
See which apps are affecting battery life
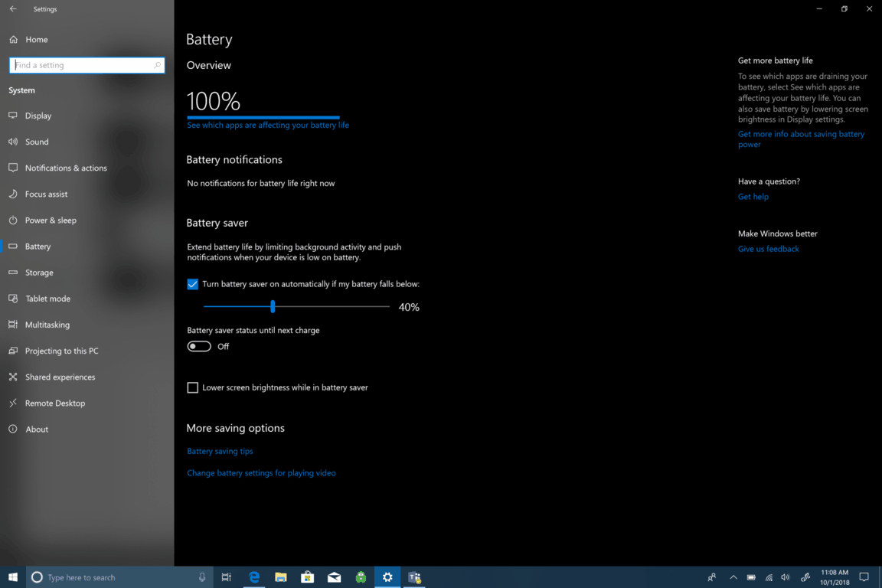point(268,125)
